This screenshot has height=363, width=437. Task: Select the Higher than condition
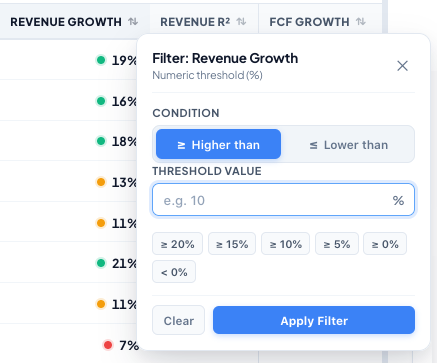click(x=218, y=144)
